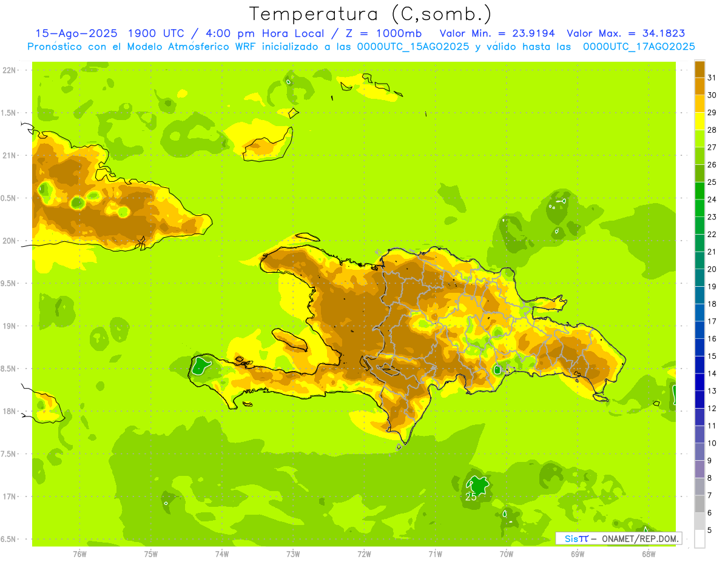Click 'Valor Min. = 23.9194' text

click(498, 33)
